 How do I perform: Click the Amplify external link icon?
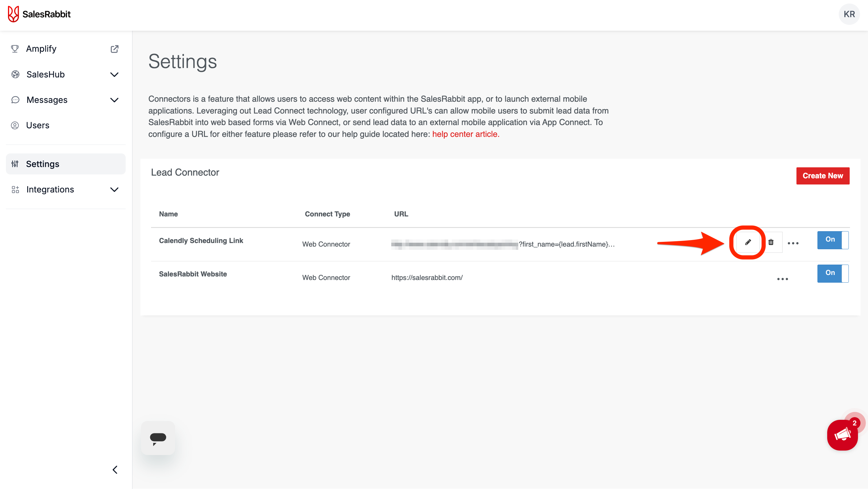tap(115, 49)
